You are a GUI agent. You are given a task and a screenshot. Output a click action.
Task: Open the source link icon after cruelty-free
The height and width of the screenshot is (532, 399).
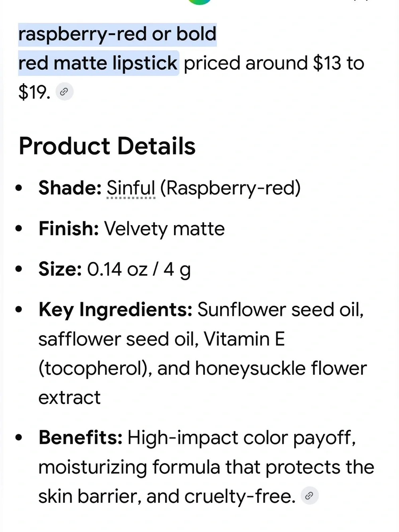click(309, 496)
